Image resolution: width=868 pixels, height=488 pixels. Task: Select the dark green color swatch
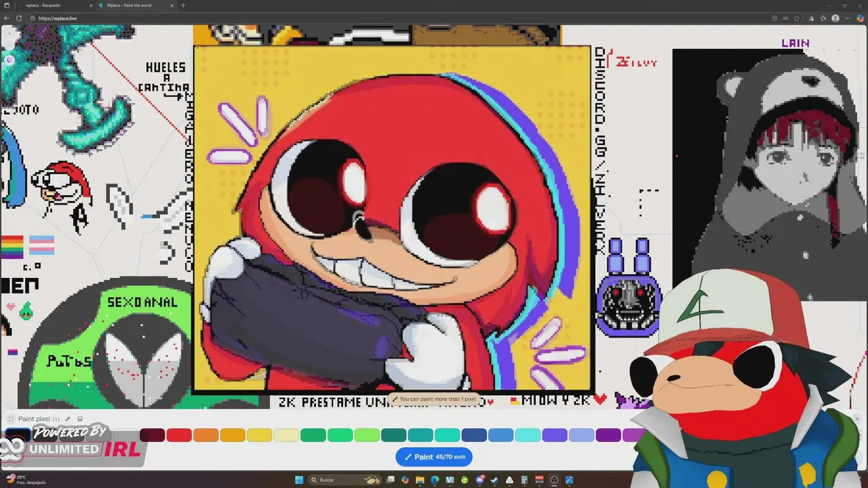[x=313, y=435]
